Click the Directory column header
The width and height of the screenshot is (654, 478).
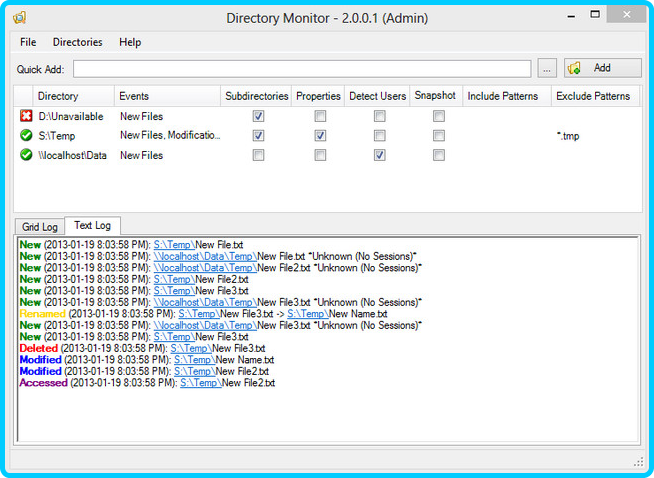[73, 96]
